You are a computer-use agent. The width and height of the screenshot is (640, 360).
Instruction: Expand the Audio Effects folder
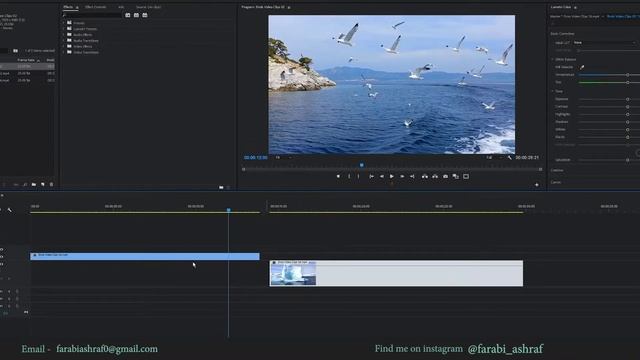point(64,35)
